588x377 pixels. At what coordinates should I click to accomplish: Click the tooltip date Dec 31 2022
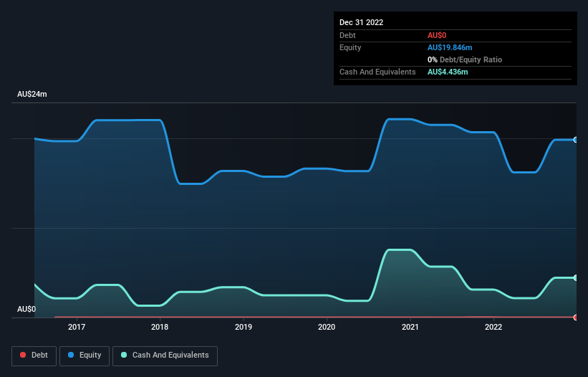pos(362,22)
